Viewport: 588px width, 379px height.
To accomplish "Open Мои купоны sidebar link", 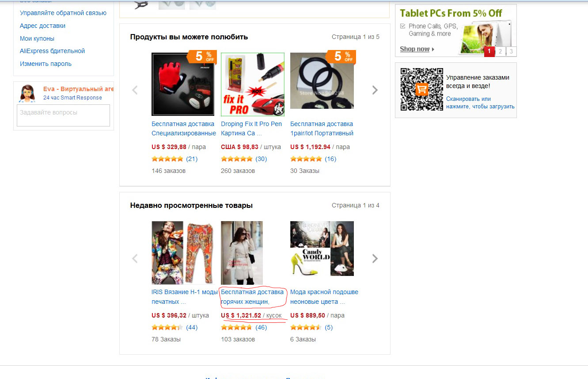I will 37,38.
